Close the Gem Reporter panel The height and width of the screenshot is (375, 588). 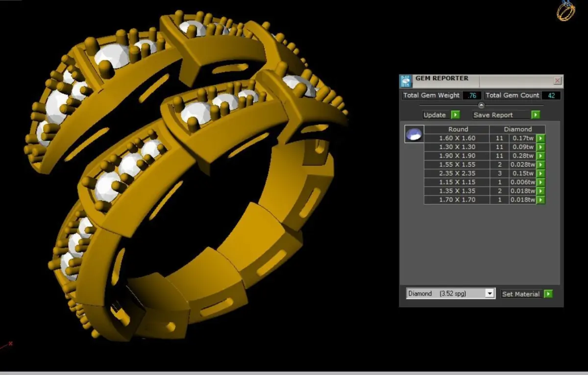pyautogui.click(x=558, y=81)
